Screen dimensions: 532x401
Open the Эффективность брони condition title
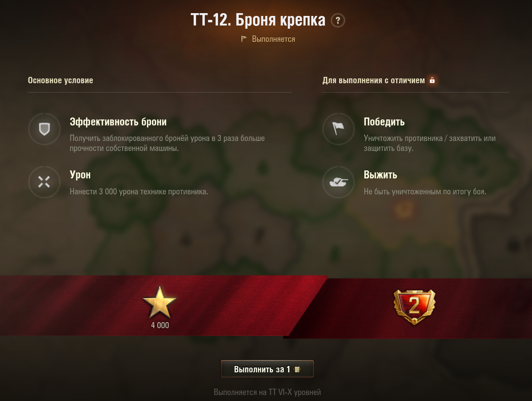[118, 122]
